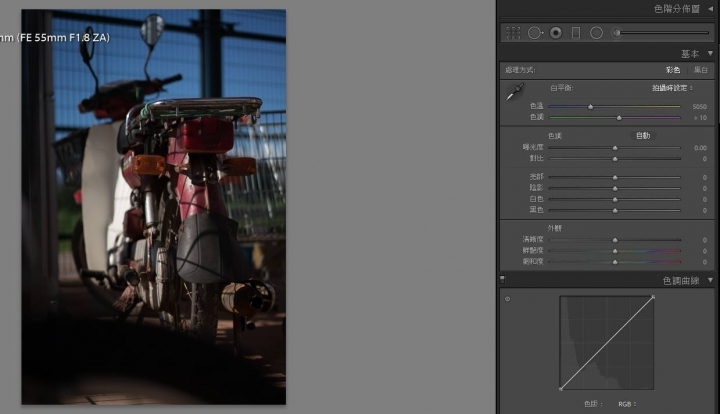Viewport: 720px width, 414px height.
Task: Adjust the 陰影 shadows slider handle
Action: coord(615,188)
